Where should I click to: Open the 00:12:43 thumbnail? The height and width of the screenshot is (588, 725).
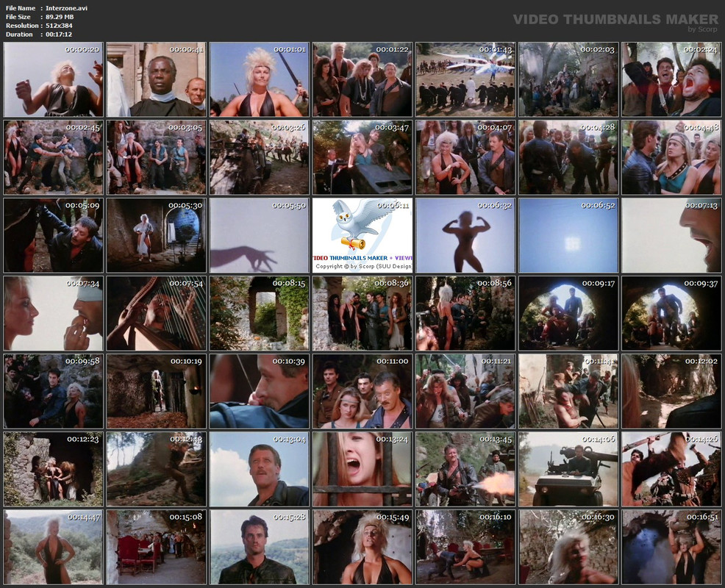(157, 469)
